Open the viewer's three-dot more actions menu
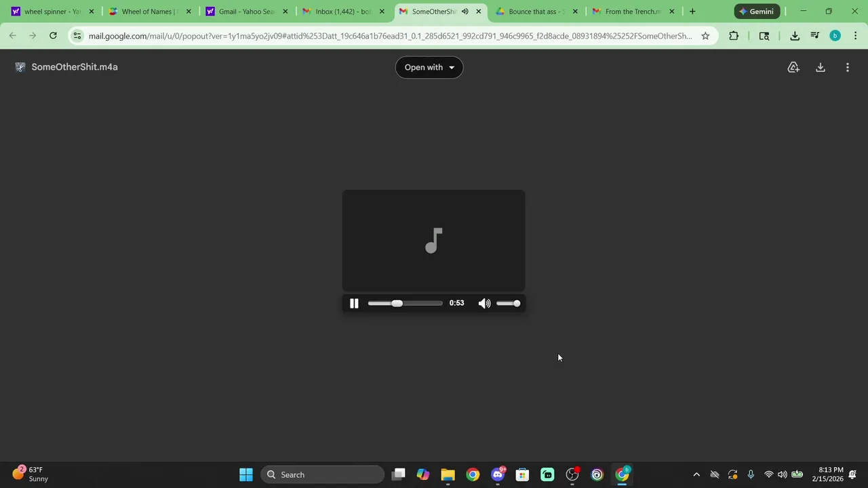This screenshot has width=868, height=488. click(x=848, y=67)
